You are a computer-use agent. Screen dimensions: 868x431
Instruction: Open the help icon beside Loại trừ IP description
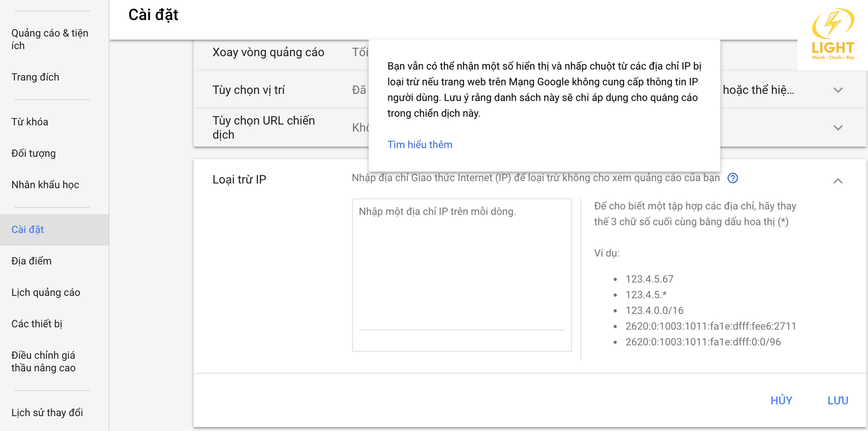pos(732,178)
